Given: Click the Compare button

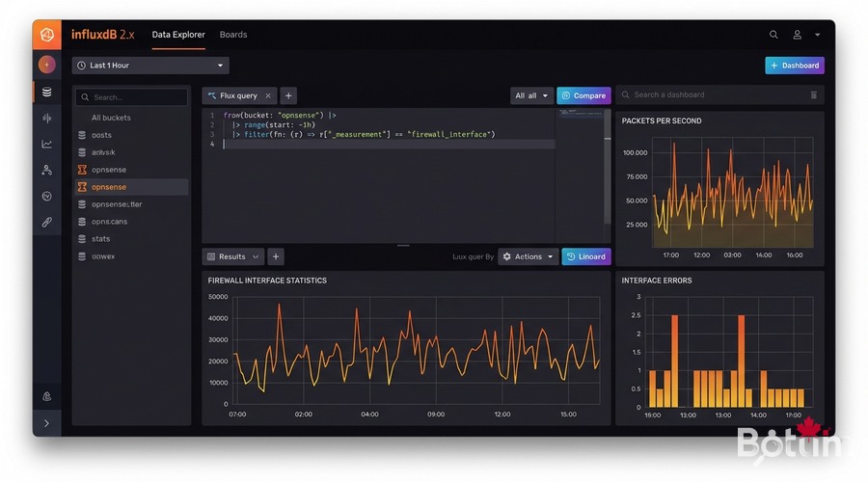Looking at the screenshot, I should point(583,95).
